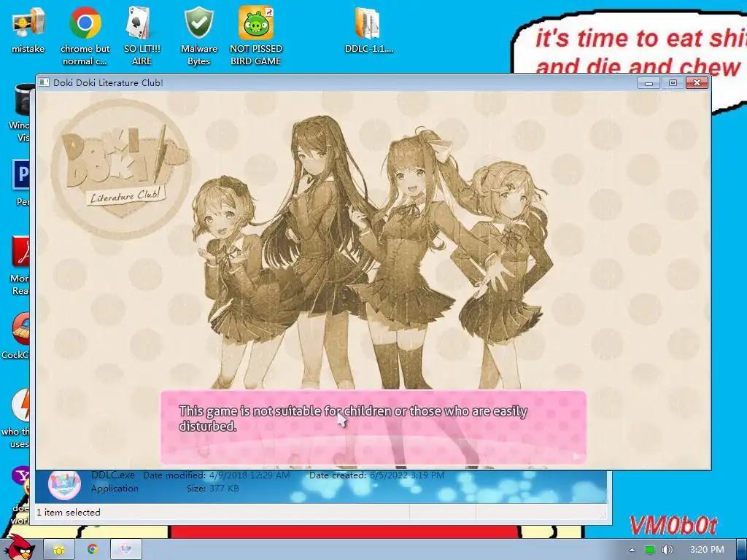747x560 pixels.
Task: Click the DDLC.exe icon in details pane
Action: coord(64,485)
